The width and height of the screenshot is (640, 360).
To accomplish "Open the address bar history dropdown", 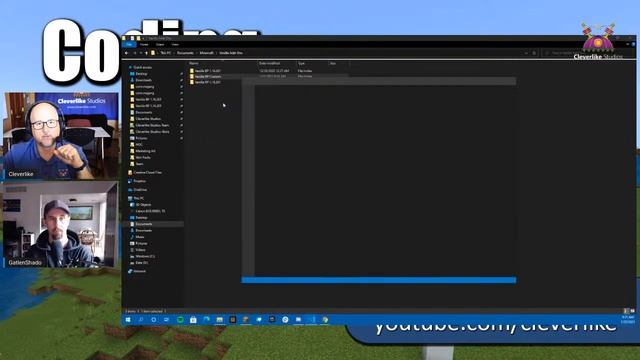I will (x=527, y=53).
